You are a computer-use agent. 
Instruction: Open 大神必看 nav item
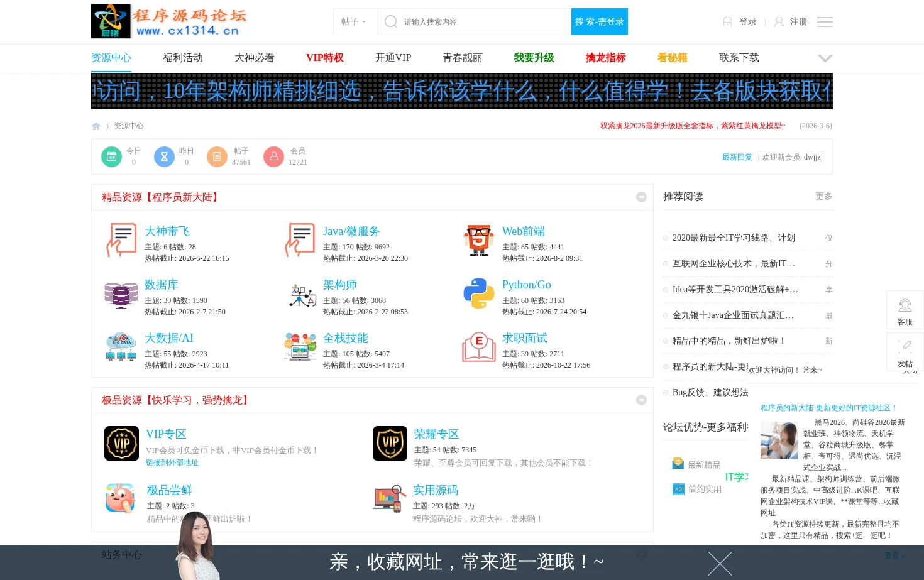click(x=255, y=58)
